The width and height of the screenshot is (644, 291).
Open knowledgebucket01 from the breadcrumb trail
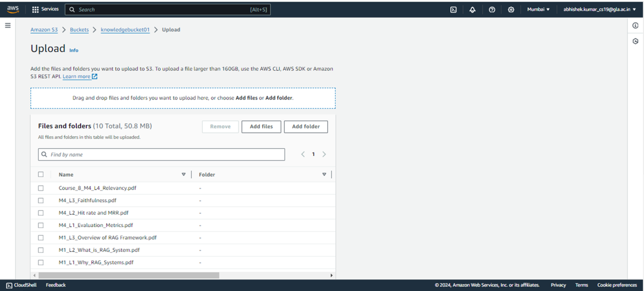(125, 29)
